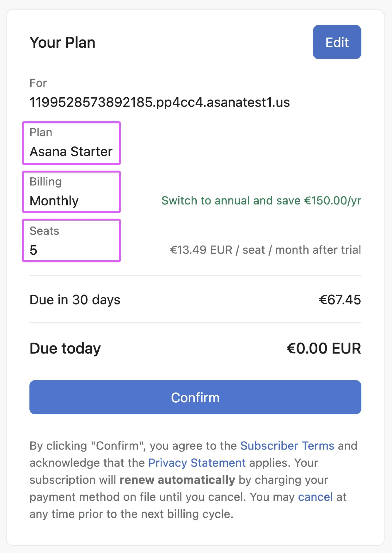Click the €67.45 amount
Viewport: 392px width, 553px height.
pyautogui.click(x=340, y=300)
